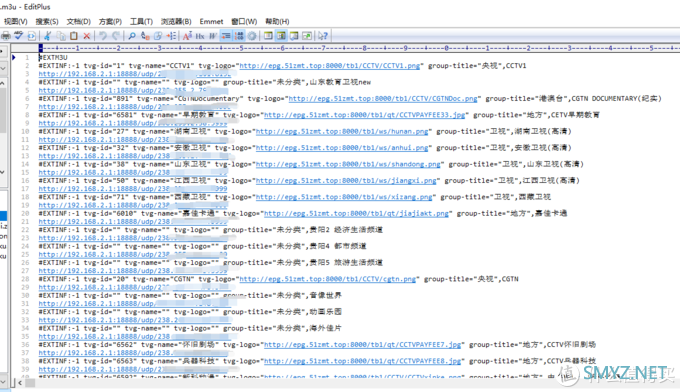Open the jiajiakt.png logo link
The width and height of the screenshot is (680, 392).
[356, 214]
